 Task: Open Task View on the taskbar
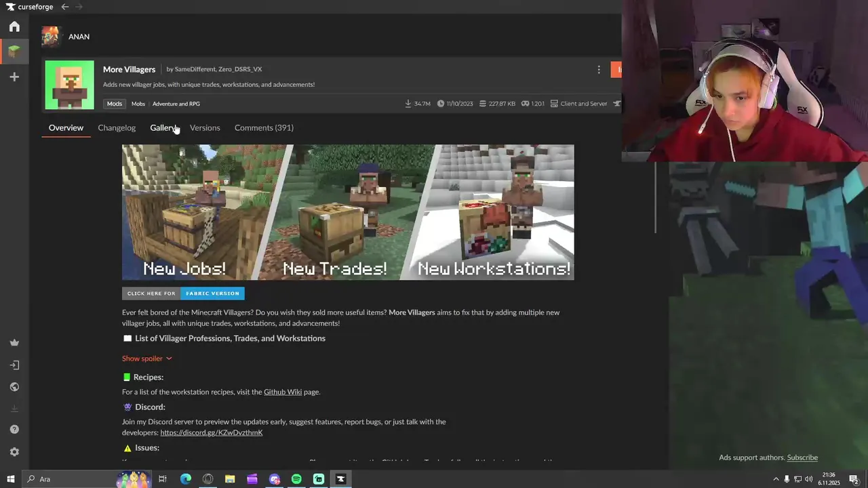pos(163,479)
